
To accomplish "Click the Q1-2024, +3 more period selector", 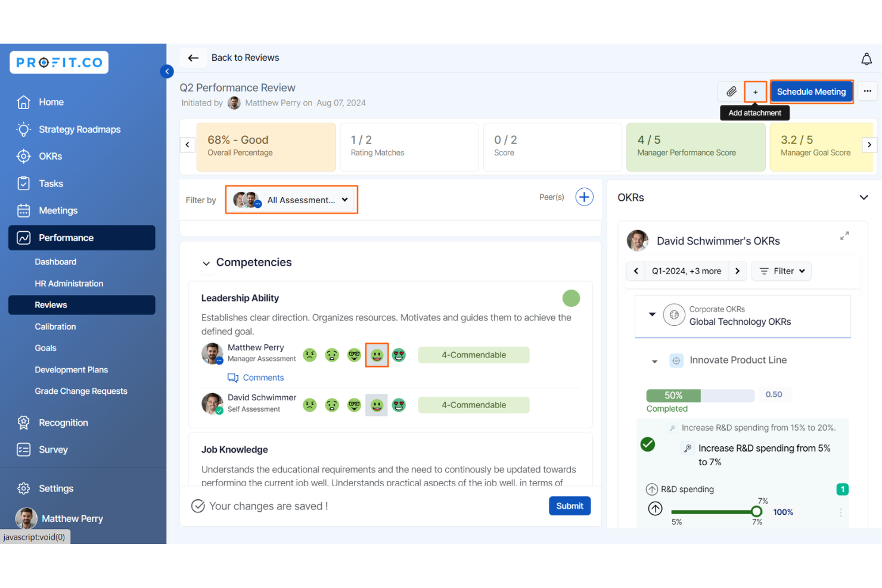I will point(686,271).
